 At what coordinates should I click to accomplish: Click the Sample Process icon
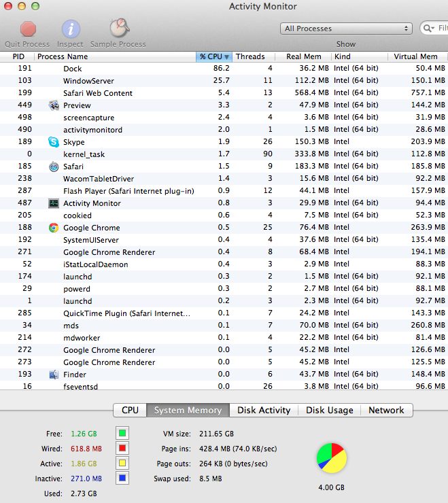(119, 28)
